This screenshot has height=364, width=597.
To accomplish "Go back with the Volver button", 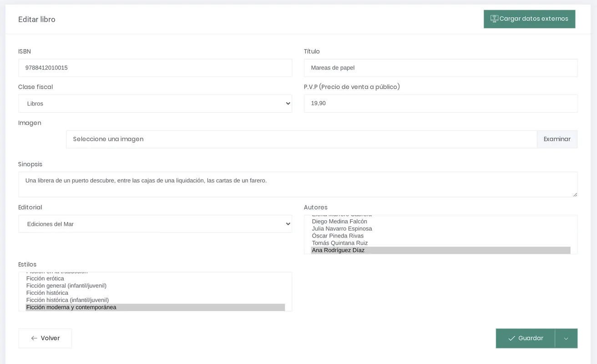I will pos(45,339).
